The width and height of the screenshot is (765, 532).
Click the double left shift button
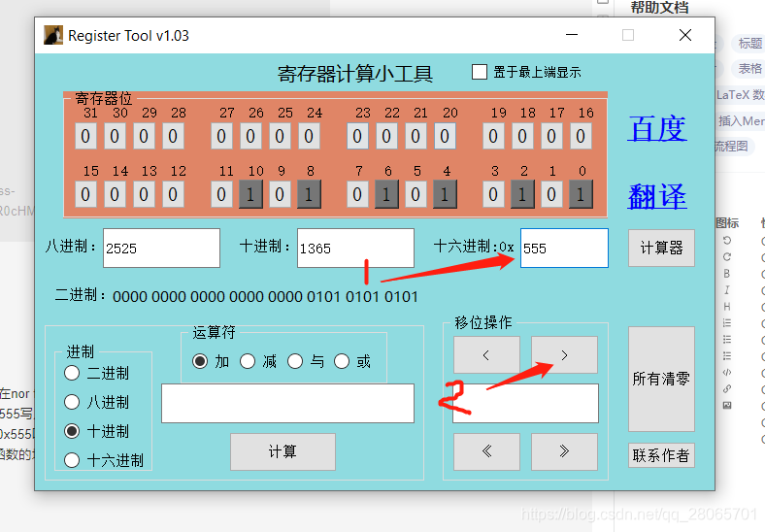tap(486, 452)
